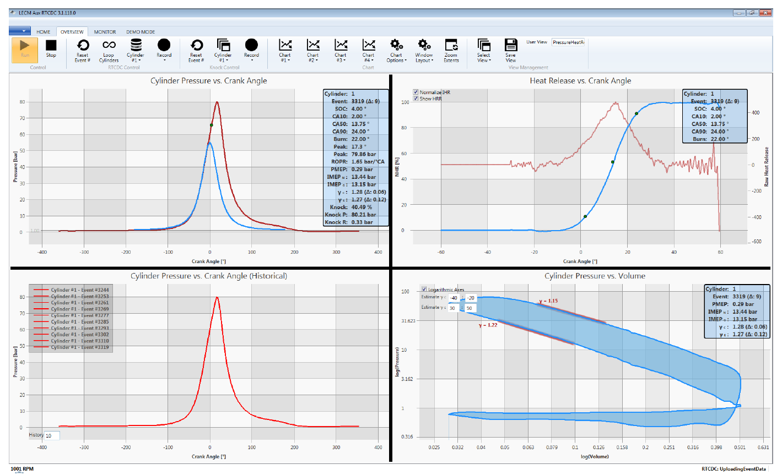Click the γ = 1.15 label on PV chart
The height and width of the screenshot is (475, 782).
click(x=548, y=301)
